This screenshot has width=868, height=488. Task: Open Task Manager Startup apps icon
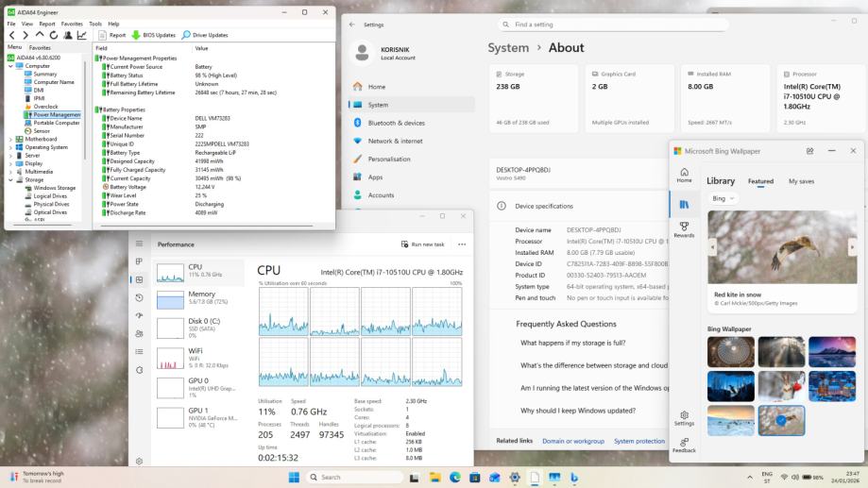[139, 315]
